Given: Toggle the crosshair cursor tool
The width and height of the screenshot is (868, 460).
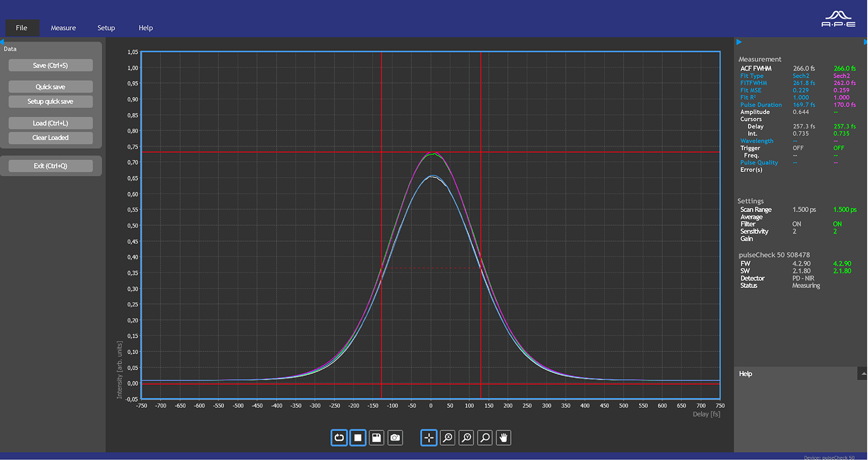Looking at the screenshot, I should [x=429, y=437].
